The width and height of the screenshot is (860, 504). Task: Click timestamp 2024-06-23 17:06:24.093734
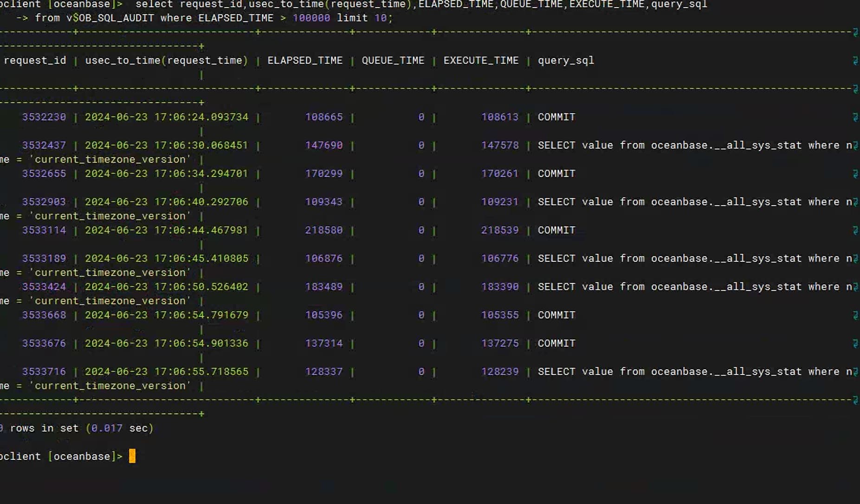(167, 117)
